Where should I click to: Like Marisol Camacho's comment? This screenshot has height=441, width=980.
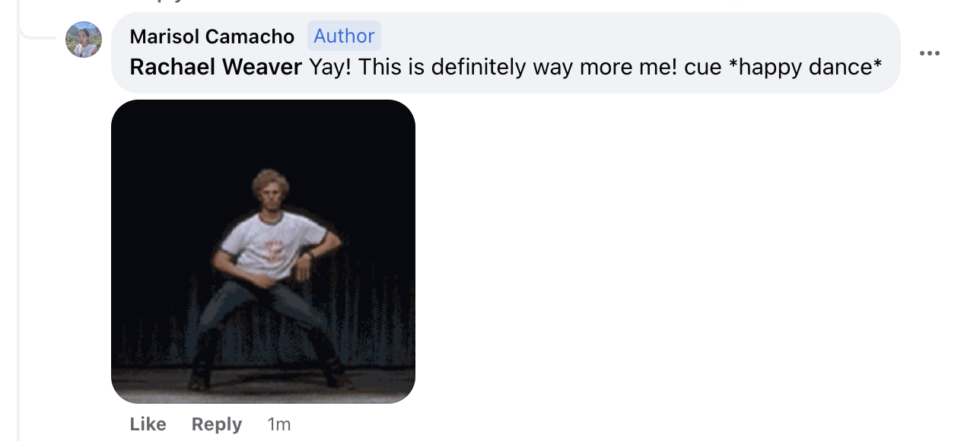coord(148,424)
